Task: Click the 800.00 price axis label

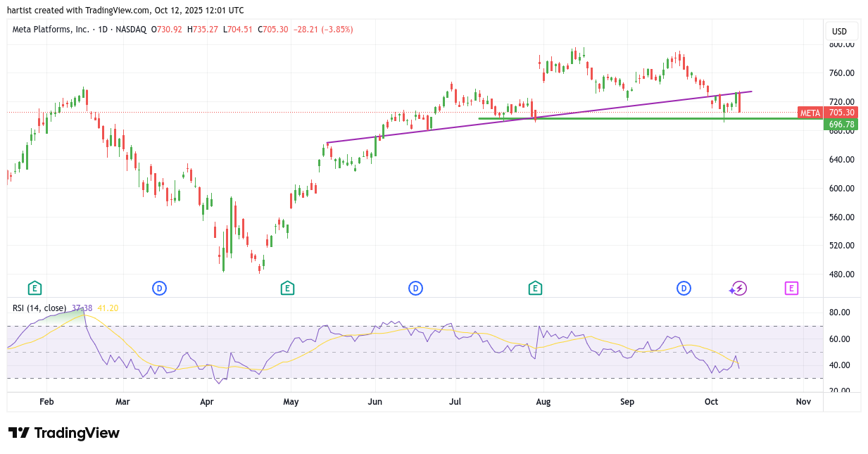Action: (x=841, y=44)
